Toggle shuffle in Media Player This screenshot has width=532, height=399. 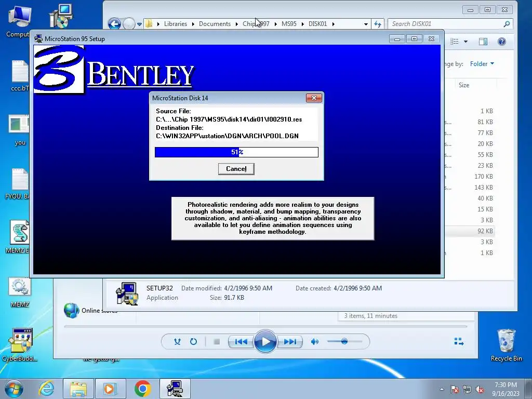tap(177, 342)
